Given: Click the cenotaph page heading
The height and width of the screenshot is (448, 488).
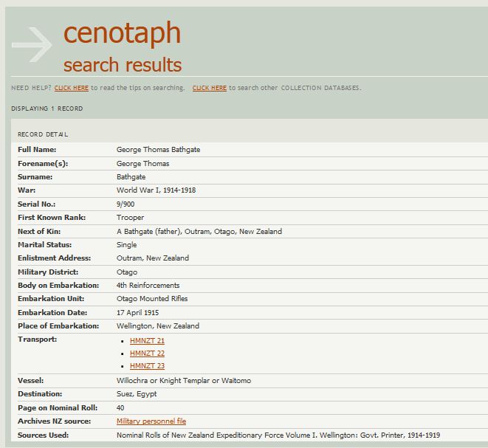Looking at the screenshot, I should [x=122, y=33].
